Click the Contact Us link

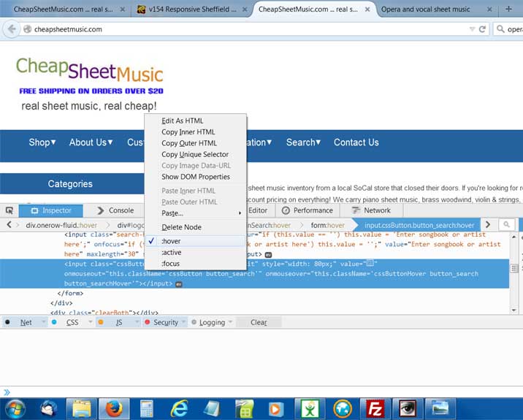click(x=356, y=142)
